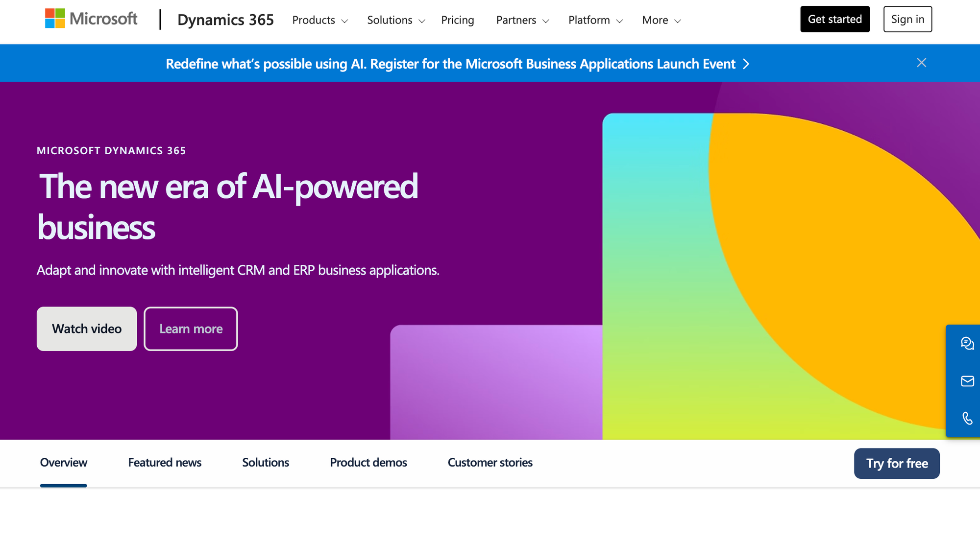Go to the Pricing page

(457, 20)
